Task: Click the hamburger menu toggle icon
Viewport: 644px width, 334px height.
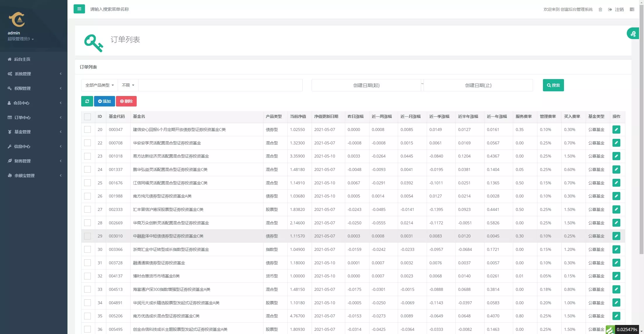Action: click(x=79, y=9)
